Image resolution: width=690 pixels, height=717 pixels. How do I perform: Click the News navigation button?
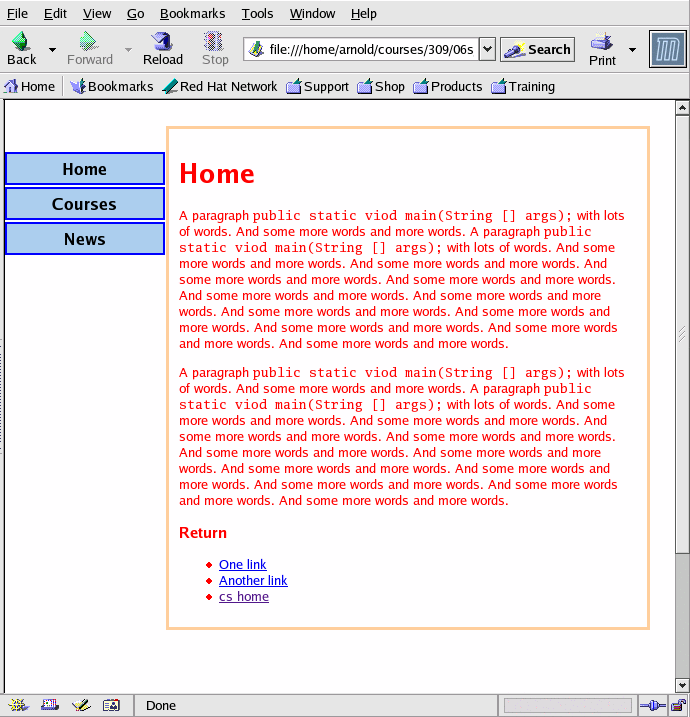click(85, 239)
